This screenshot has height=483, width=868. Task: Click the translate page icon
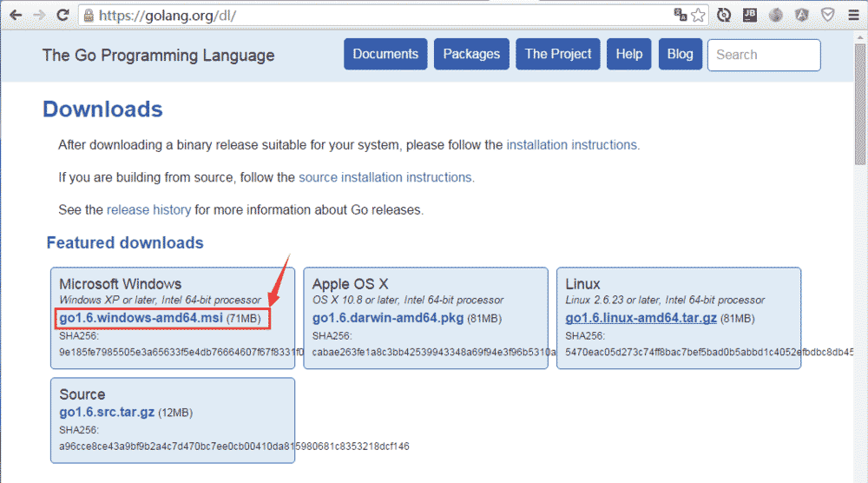[x=681, y=15]
